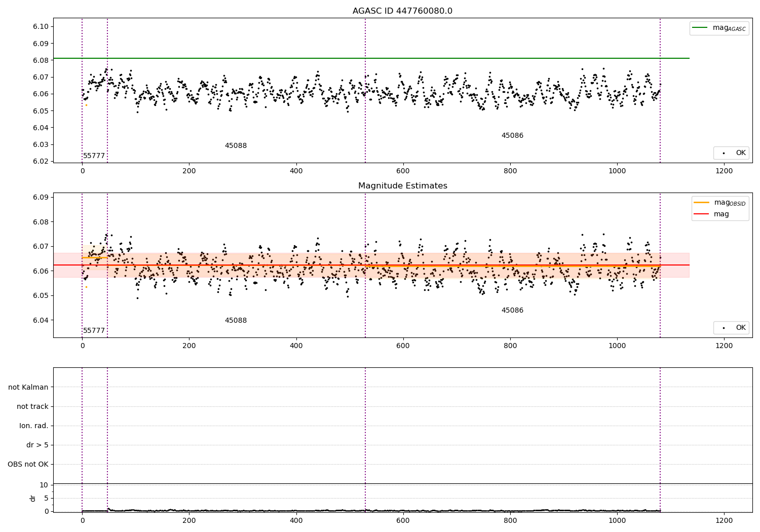Click the title 'AGASC ID 447760080.0'
Viewport: 760px width, 532px height.
402,11
